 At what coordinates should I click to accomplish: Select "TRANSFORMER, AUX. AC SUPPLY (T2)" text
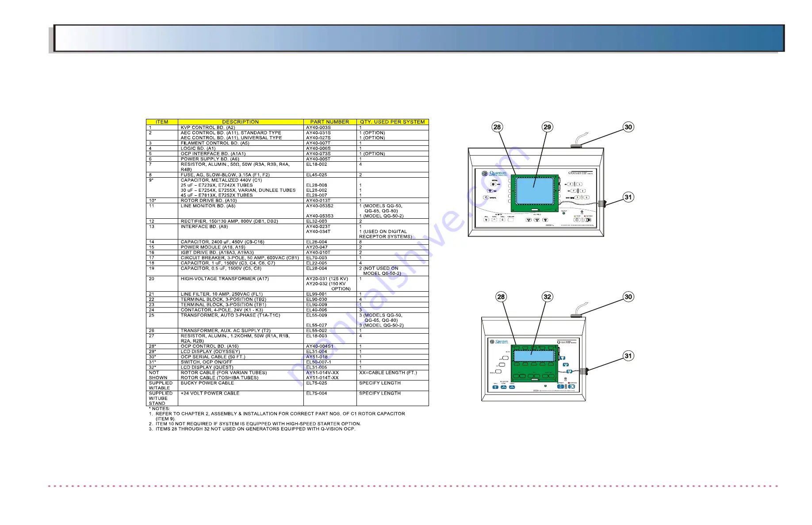coord(226,331)
